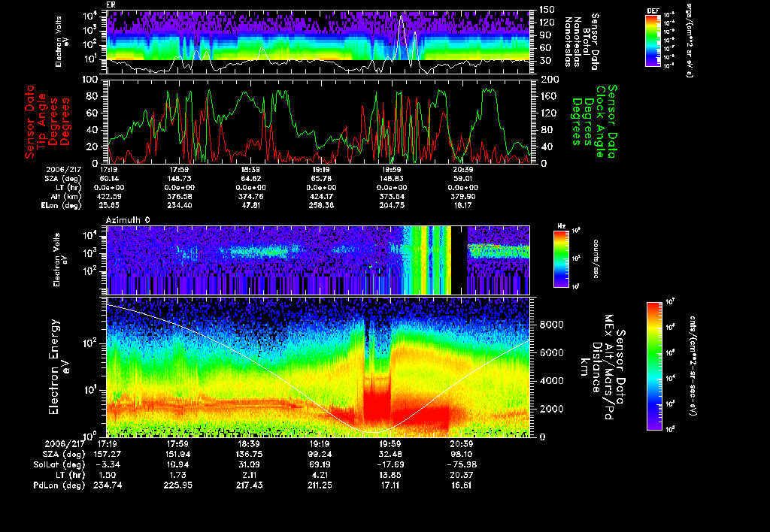Image resolution: width=770 pixels, height=532 pixels.
Task: Click the green "Clock Angle" axis label
Action: tap(600, 122)
